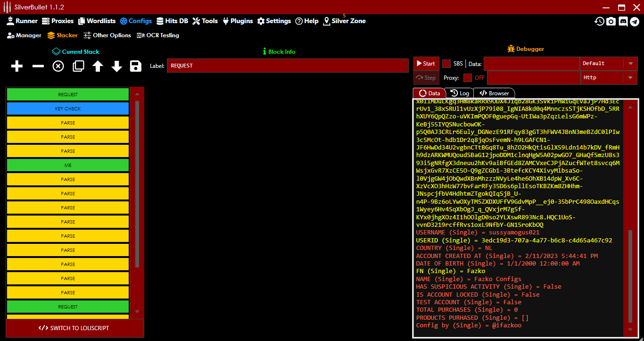The image size is (644, 341).
Task: Select the KEY CHECK block in the stack
Action: (67, 108)
